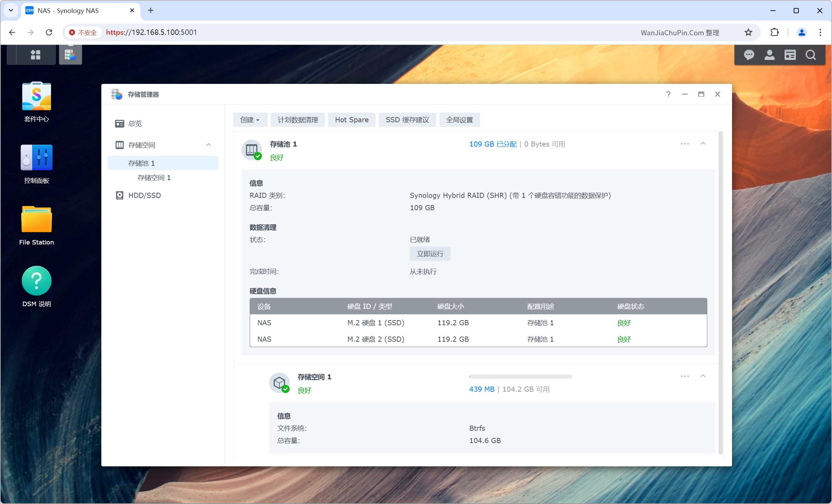Click the SSD 缓存建议 button
The height and width of the screenshot is (504, 832).
407,120
